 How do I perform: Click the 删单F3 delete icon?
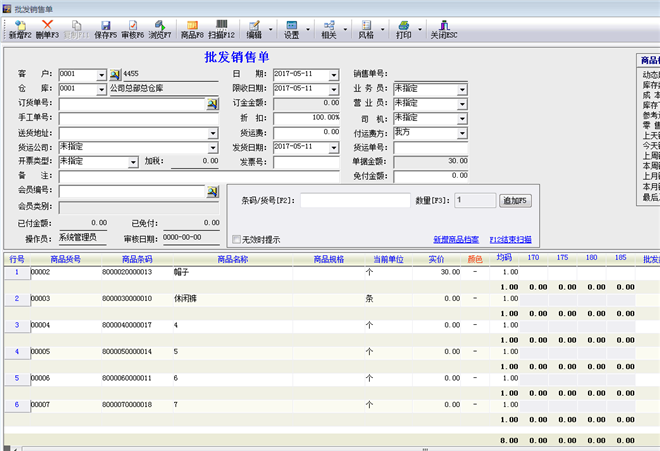(x=47, y=29)
